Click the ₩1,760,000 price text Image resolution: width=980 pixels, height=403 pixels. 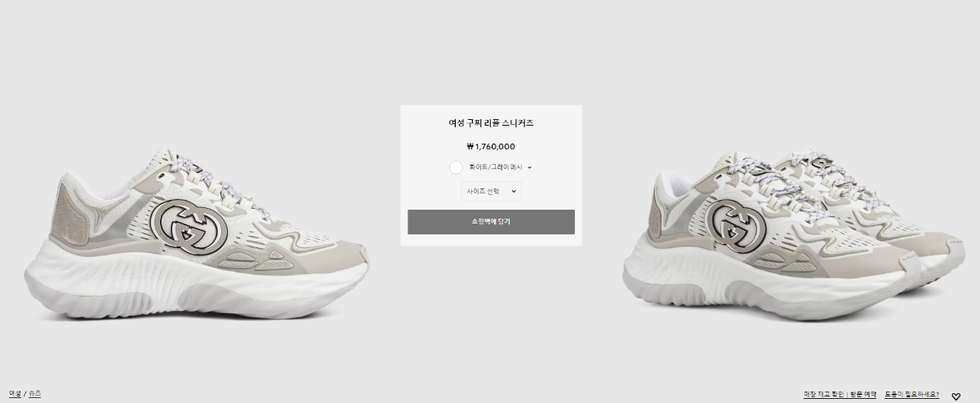click(491, 147)
